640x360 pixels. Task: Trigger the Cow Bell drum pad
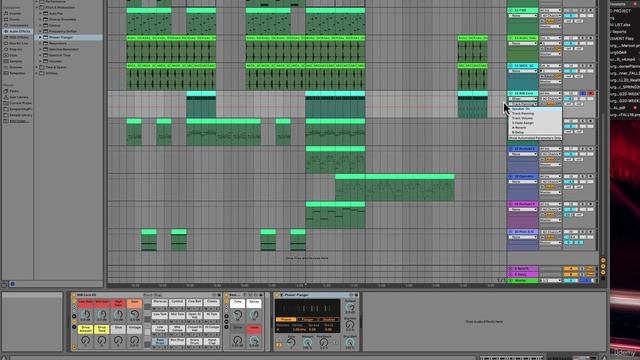[194, 303]
